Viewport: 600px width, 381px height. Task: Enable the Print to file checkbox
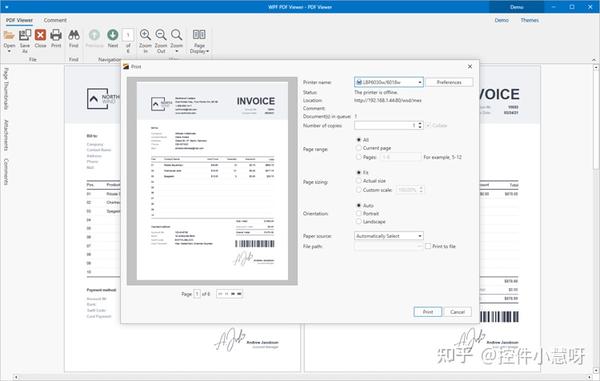tap(428, 246)
